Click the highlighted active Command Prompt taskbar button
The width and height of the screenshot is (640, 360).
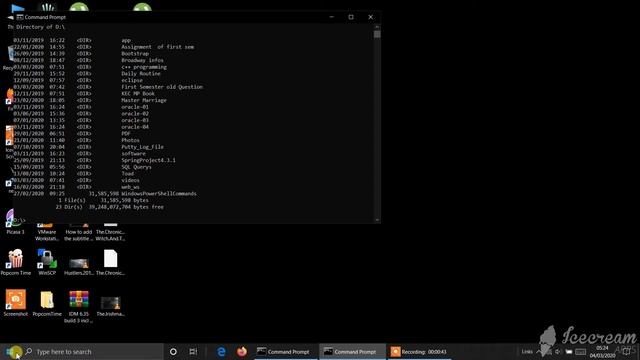(352, 351)
